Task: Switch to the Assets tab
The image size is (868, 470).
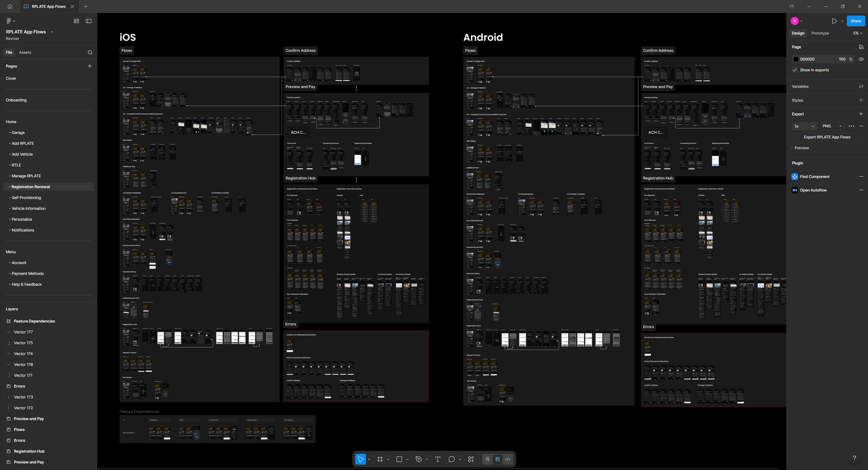Action: 25,52
